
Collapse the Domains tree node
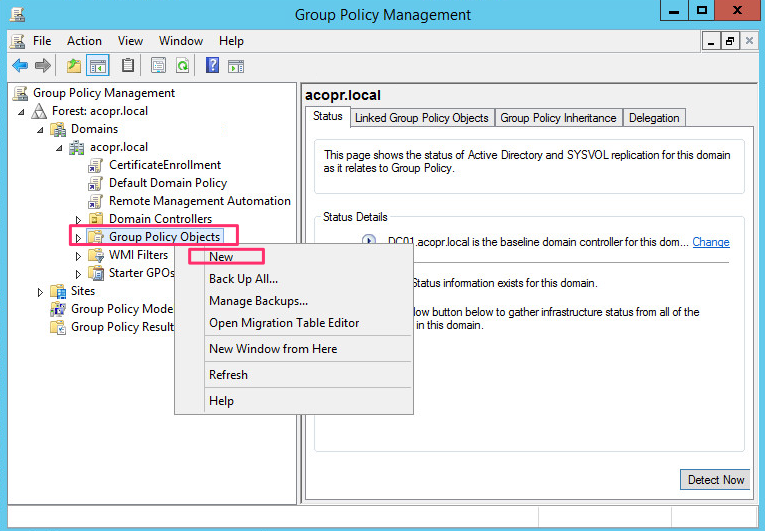[x=40, y=130]
